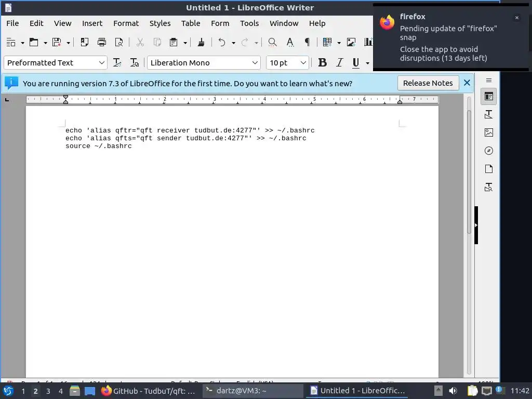The height and width of the screenshot is (399, 532).
Task: Click the Paste clipboard icon
Action: (x=174, y=43)
